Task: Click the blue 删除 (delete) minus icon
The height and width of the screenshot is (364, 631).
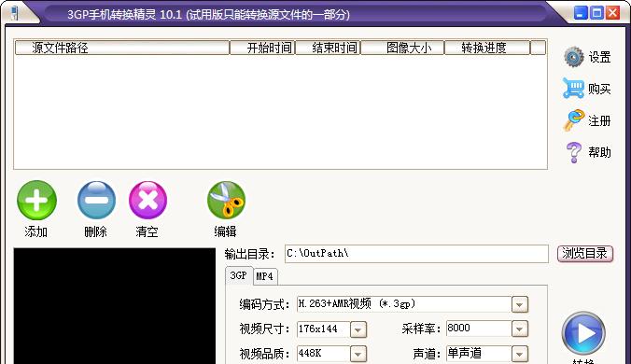Action: (x=96, y=200)
